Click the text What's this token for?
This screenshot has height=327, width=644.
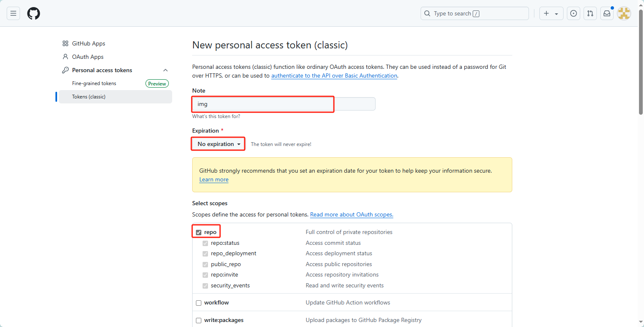216,116
